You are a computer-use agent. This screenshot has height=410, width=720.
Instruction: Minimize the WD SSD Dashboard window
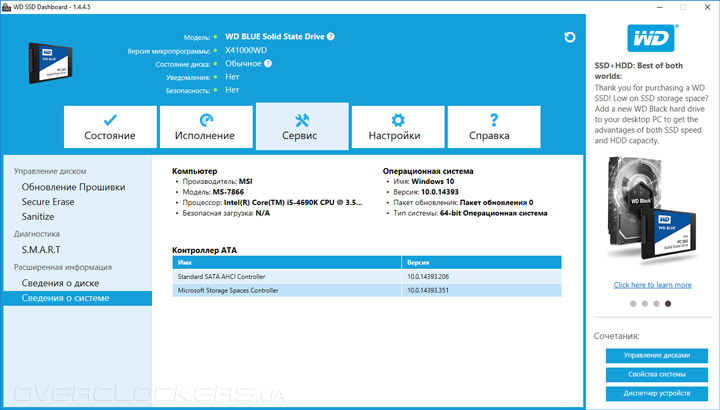tap(659, 7)
